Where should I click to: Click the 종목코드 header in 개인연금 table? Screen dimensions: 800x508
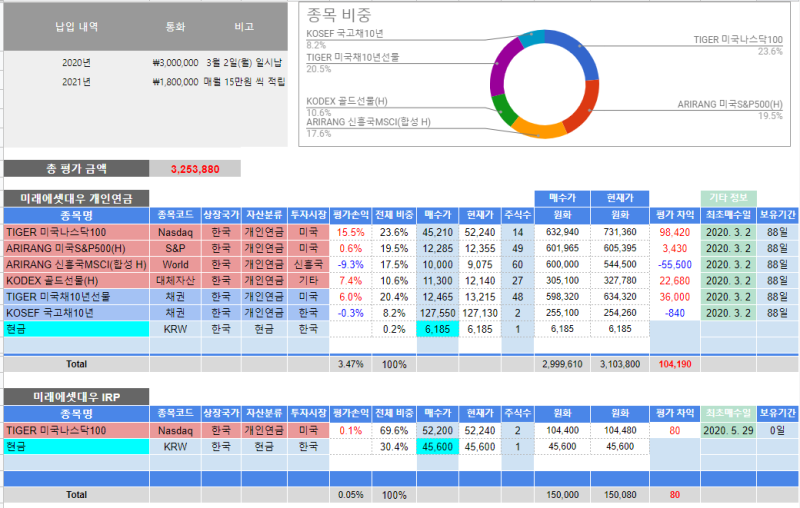175,215
